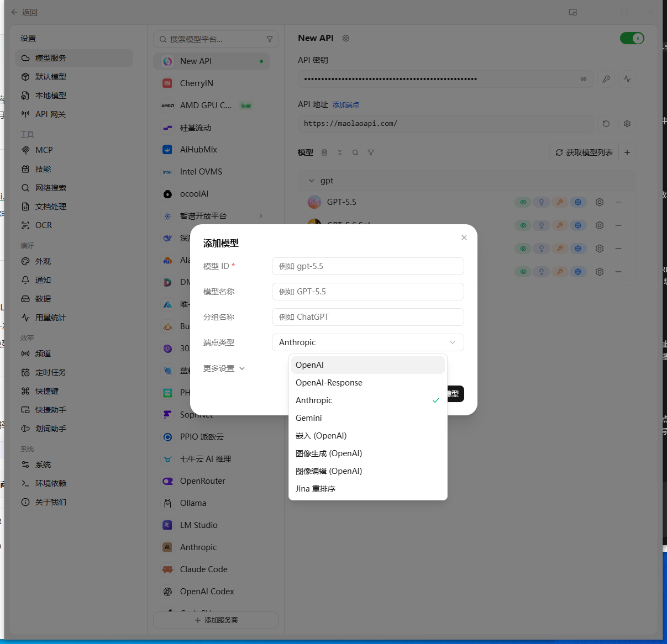Open the OCR settings page
The height and width of the screenshot is (644, 667).
click(x=74, y=225)
